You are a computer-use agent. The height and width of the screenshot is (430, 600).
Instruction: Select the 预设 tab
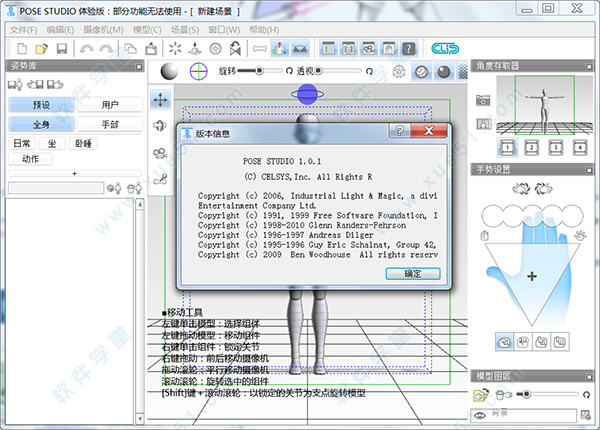click(41, 104)
